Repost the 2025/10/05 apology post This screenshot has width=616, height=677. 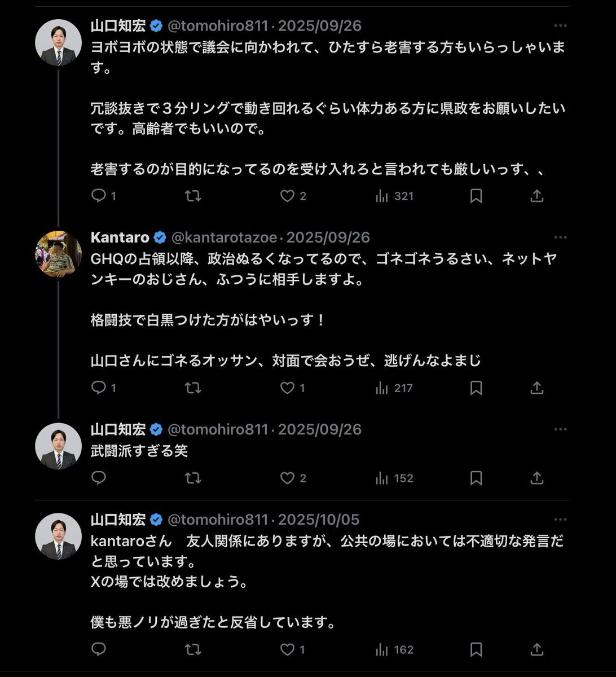coord(193,650)
